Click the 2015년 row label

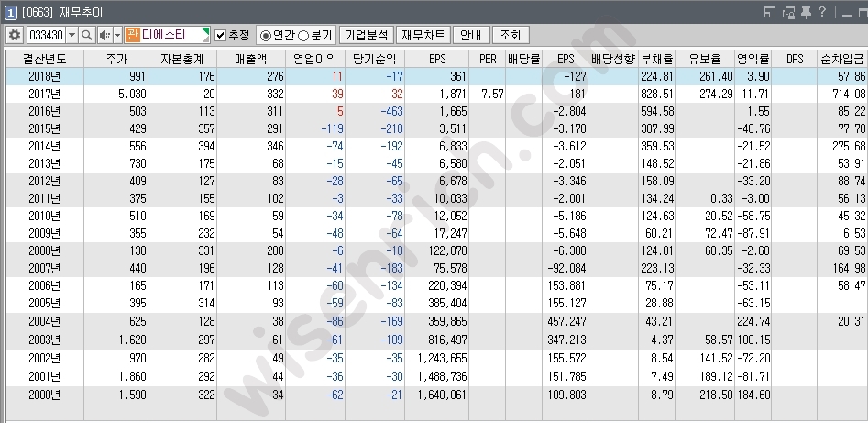pos(44,128)
